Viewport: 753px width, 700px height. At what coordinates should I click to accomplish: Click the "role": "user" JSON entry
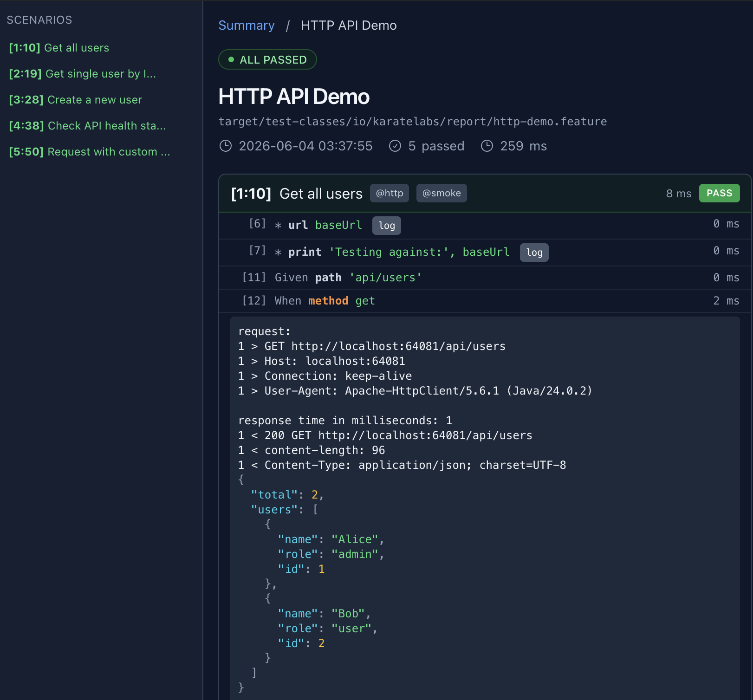click(328, 629)
